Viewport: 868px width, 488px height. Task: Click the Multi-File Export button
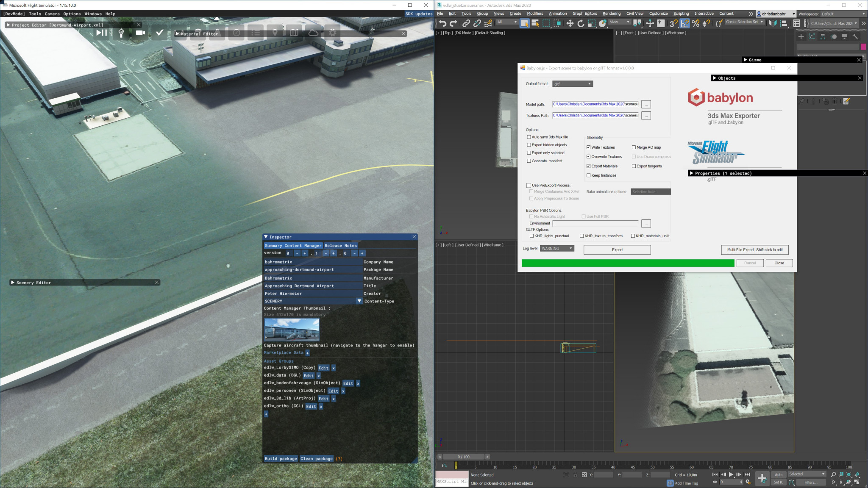pos(755,250)
